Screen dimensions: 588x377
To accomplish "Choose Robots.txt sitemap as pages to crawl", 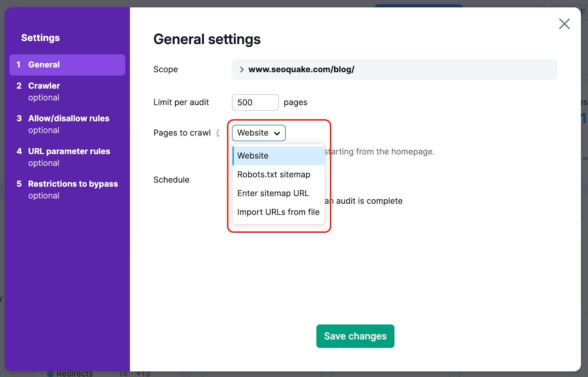I will tap(273, 174).
